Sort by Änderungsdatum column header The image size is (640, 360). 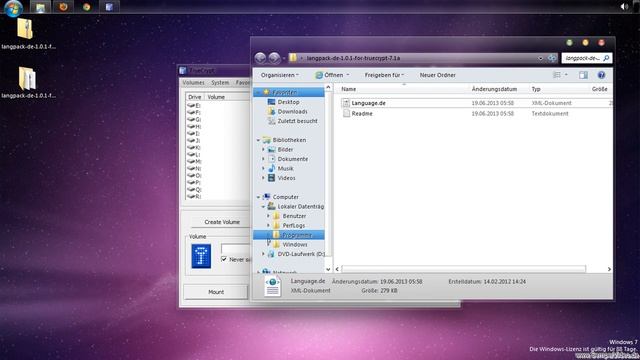(494, 89)
